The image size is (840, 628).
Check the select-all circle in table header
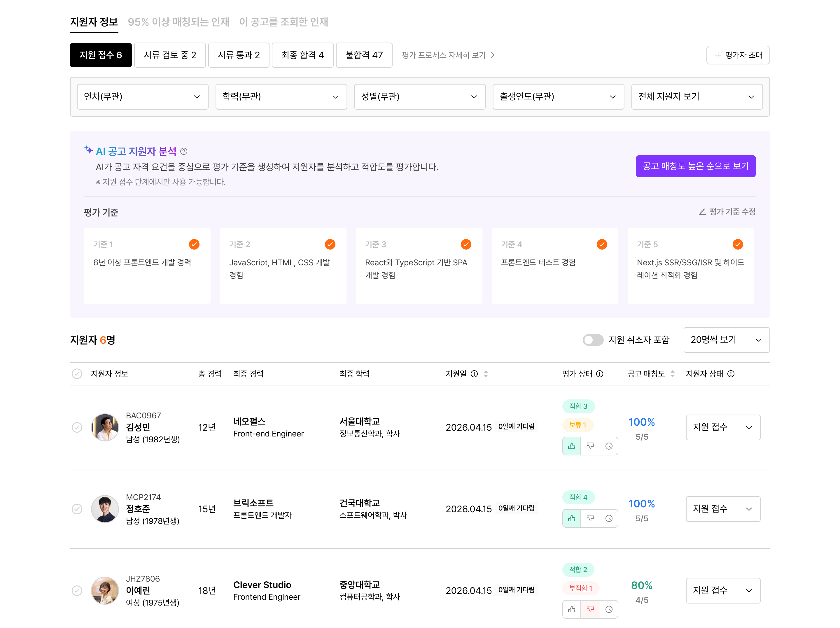(77, 374)
